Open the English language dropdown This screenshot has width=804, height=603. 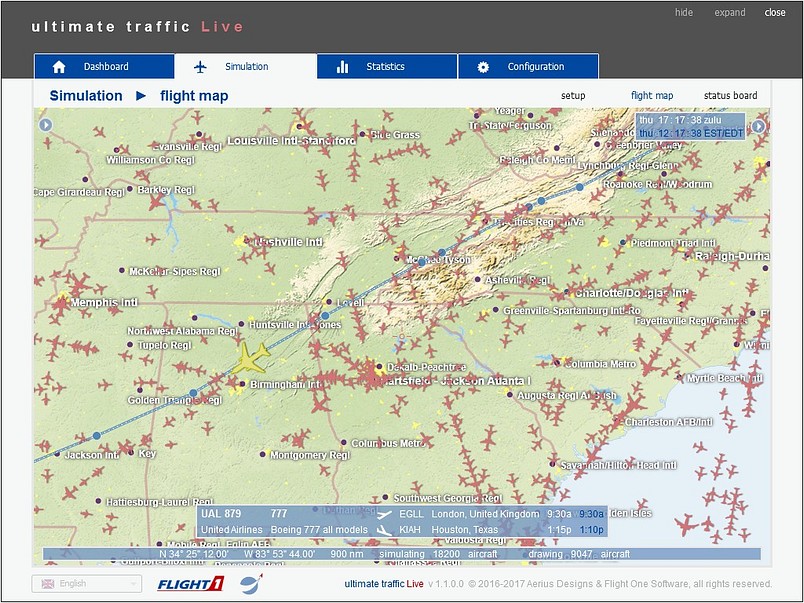pos(87,584)
